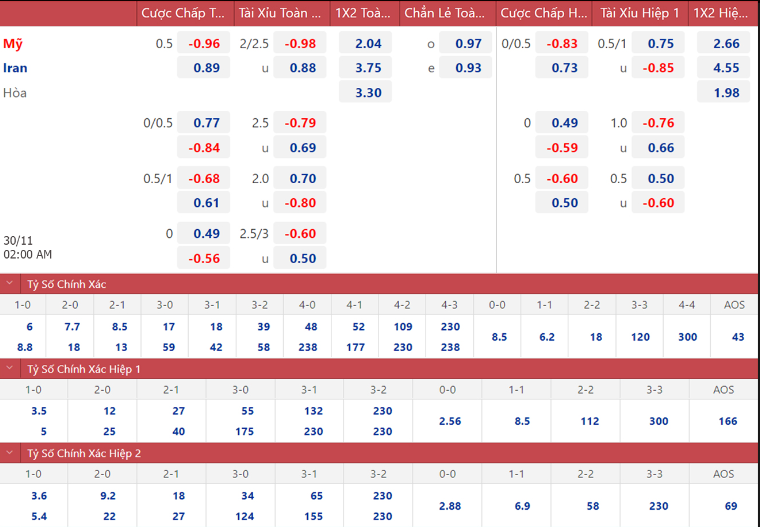Viewport: 760px width, 527px height.
Task: Pick first-half handicap 0/0.5 odds -0.83
Action: pos(564,44)
